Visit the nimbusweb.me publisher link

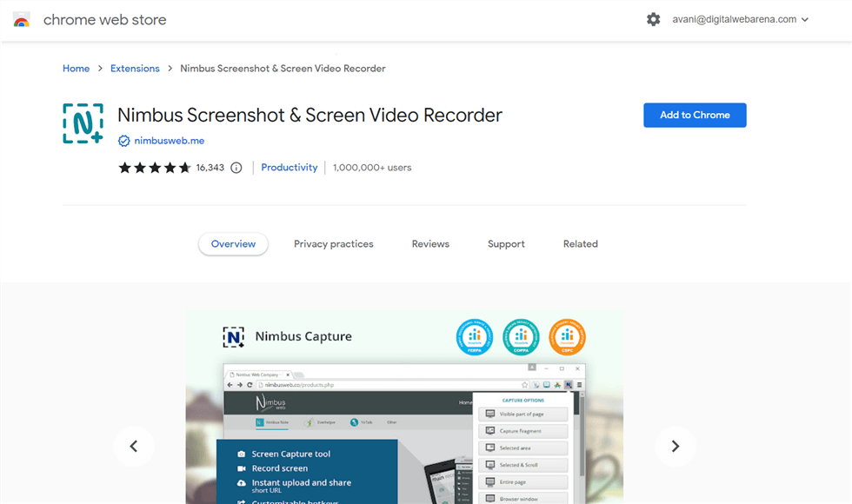pyautogui.click(x=169, y=141)
